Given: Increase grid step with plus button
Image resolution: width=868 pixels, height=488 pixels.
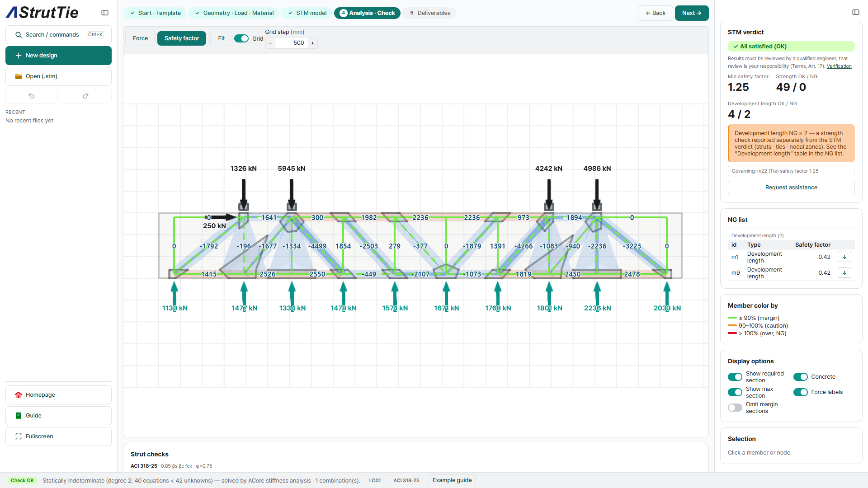Looking at the screenshot, I should [312, 43].
